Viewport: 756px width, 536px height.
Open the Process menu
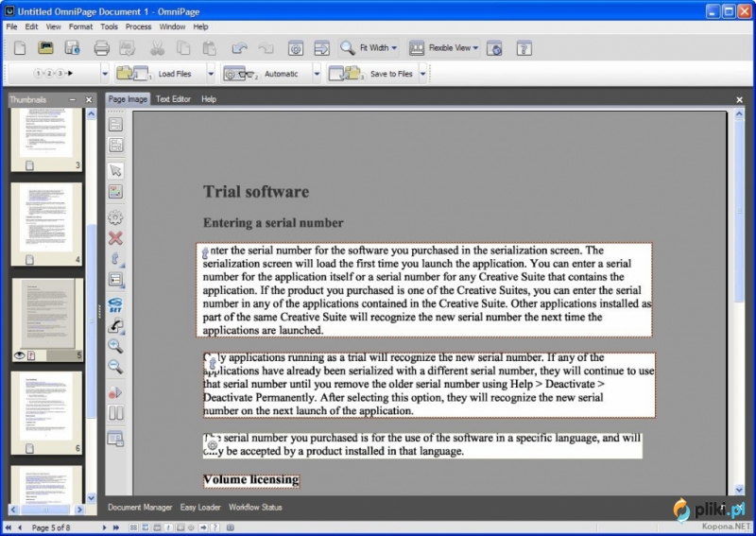[x=138, y=26]
